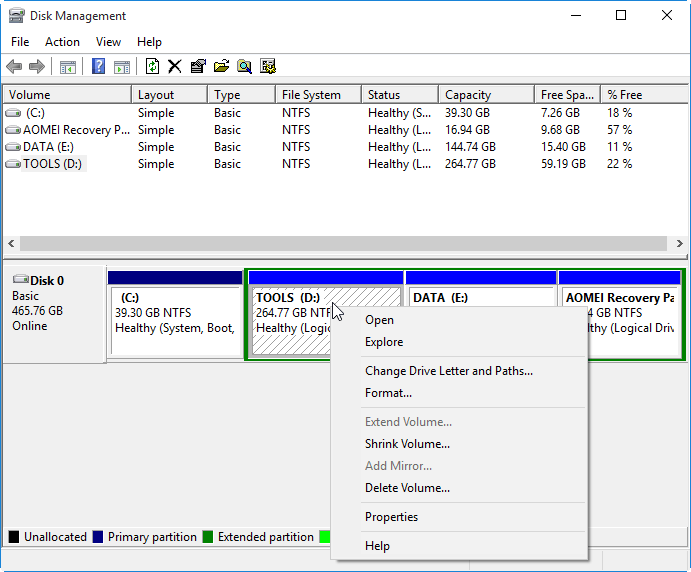
Task: Click the Open folder toolbar icon
Action: (x=221, y=67)
